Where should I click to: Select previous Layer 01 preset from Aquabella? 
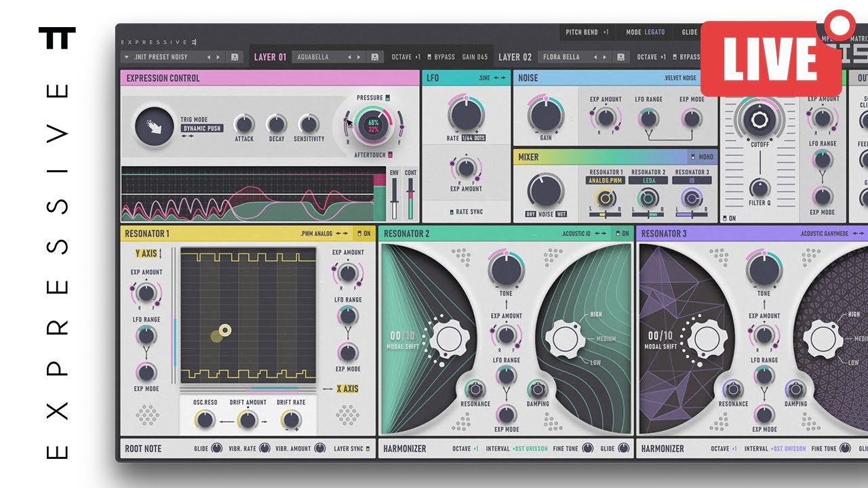350,57
